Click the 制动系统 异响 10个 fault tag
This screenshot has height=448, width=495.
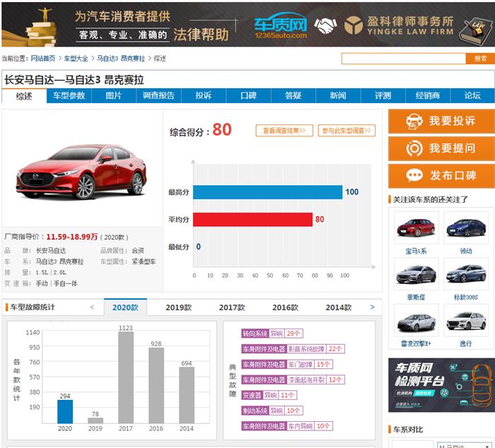(272, 411)
